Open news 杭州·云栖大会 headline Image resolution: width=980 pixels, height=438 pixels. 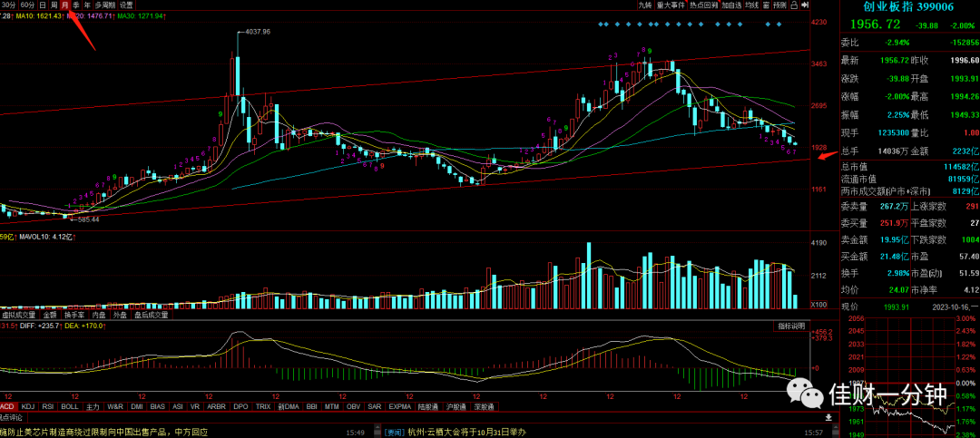coord(469,433)
